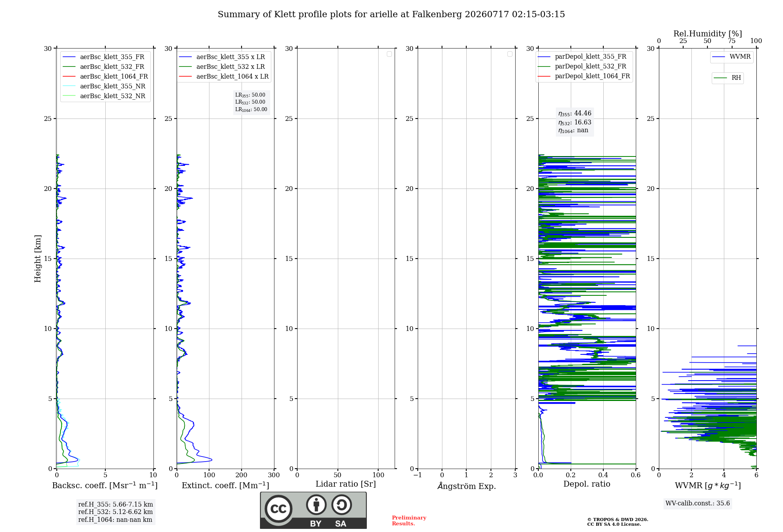Select aerBsc_klett_355_FR legend entry

104,57
